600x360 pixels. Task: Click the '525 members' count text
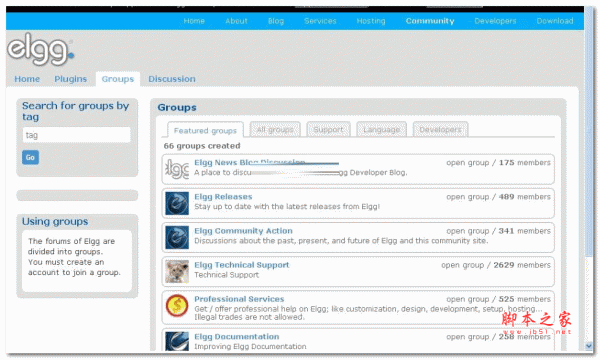click(x=525, y=299)
